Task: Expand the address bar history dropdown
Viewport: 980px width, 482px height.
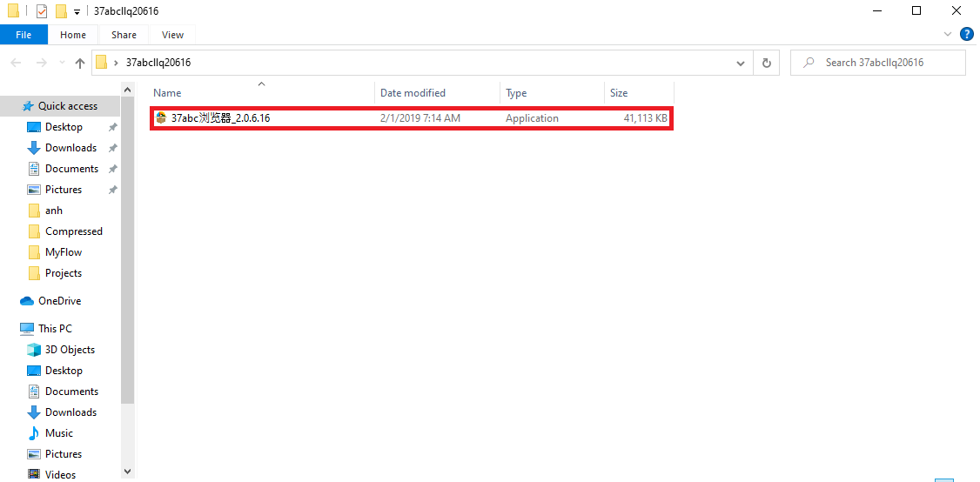Action: click(741, 63)
